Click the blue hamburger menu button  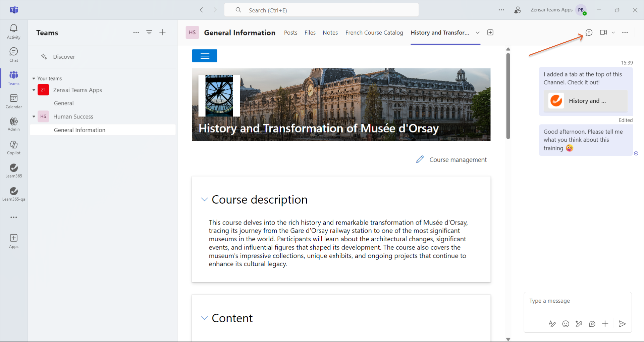pos(204,56)
